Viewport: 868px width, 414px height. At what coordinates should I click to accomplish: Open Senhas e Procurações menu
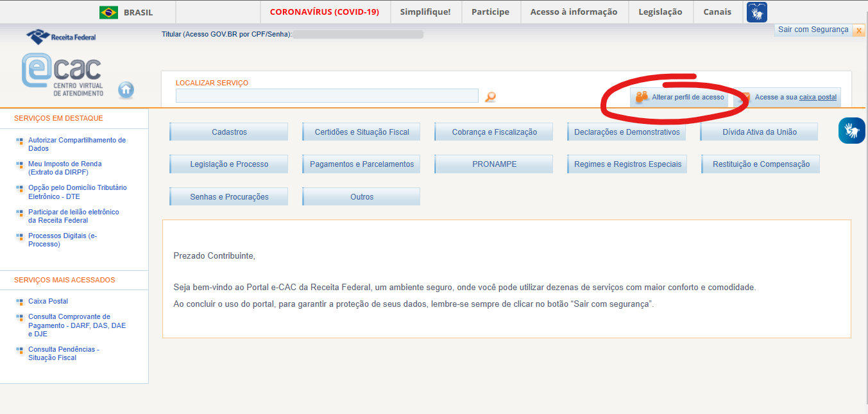coord(229,196)
